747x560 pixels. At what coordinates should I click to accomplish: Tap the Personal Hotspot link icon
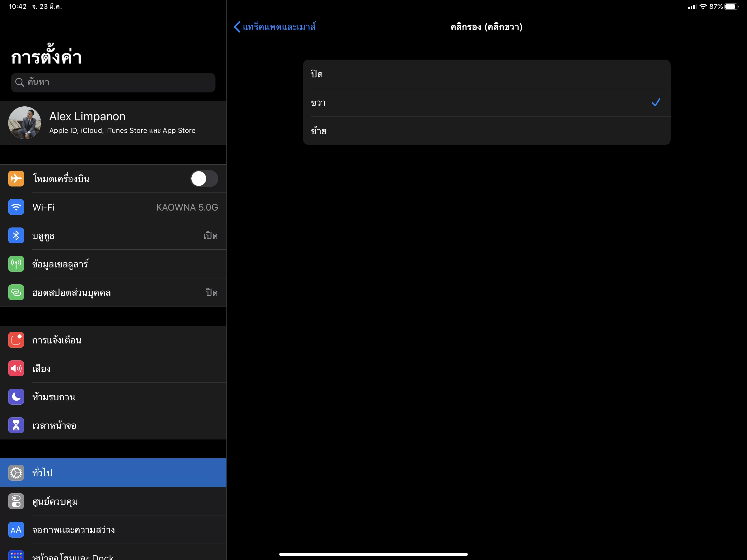point(16,292)
